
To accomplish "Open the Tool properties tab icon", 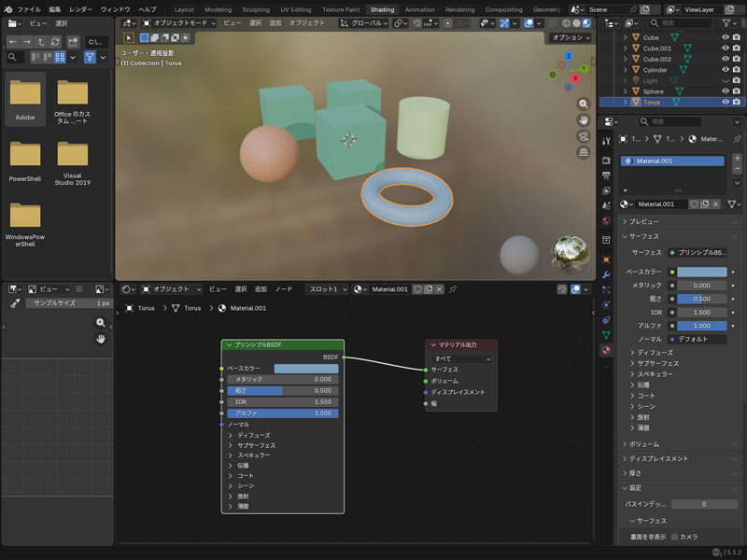I will point(606,141).
